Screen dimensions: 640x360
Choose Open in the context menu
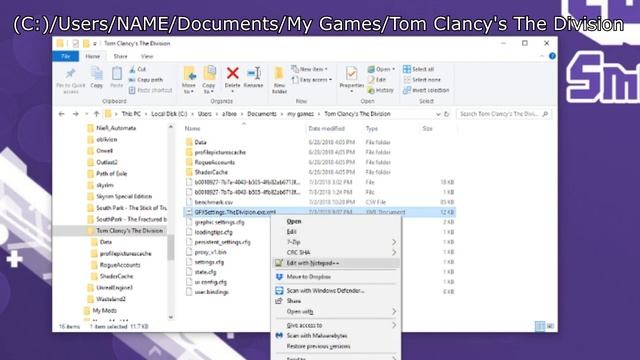(x=336, y=221)
